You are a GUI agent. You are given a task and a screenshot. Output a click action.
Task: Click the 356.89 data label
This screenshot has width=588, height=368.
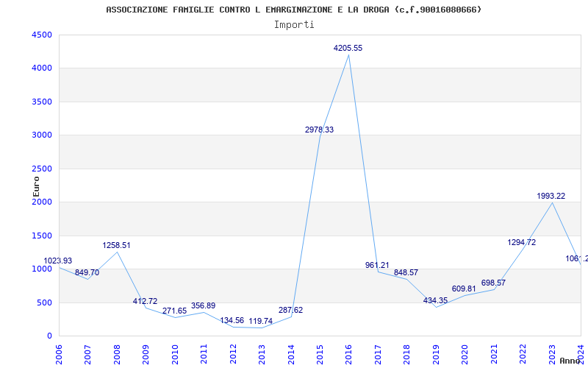pos(204,305)
